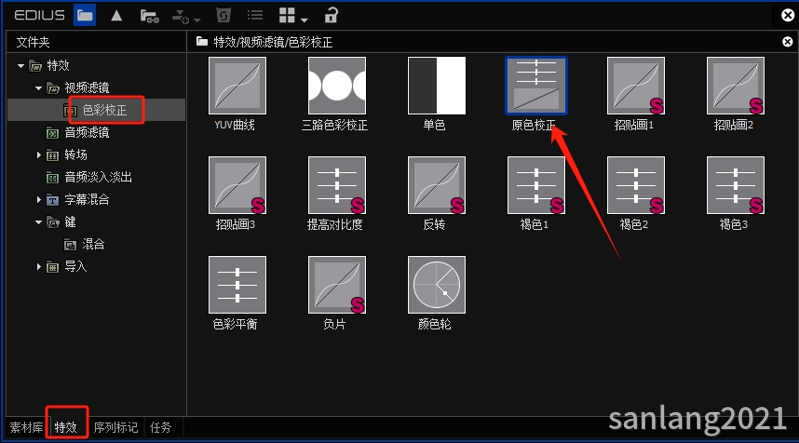The height and width of the screenshot is (443, 799).
Task: Select the 单色 effect icon
Action: [437, 86]
